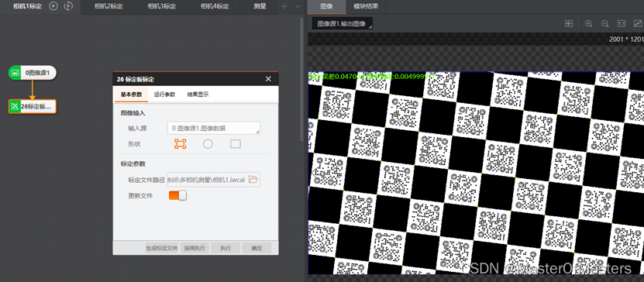
Task: Expand the flow tabs overflow chevron
Action: [x=298, y=6]
